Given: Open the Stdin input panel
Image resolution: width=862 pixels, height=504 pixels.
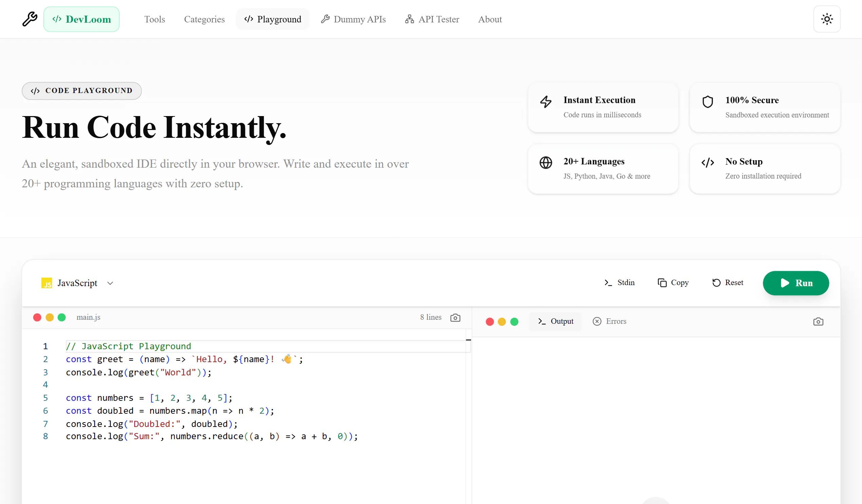Looking at the screenshot, I should [x=619, y=282].
